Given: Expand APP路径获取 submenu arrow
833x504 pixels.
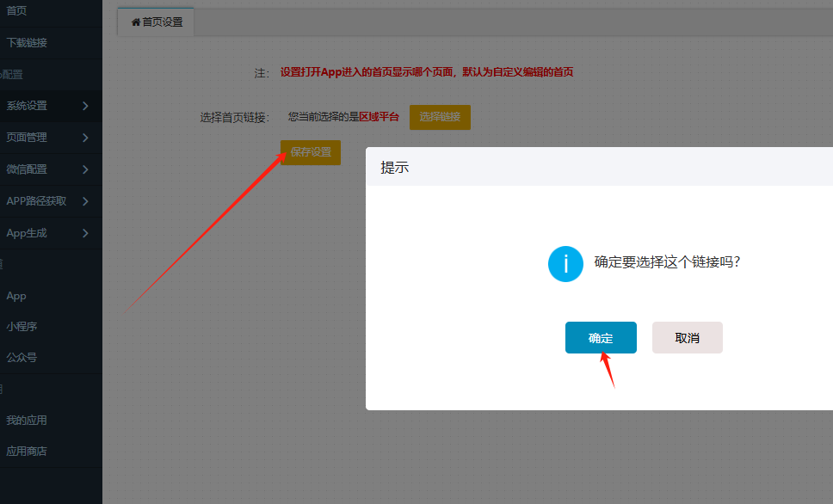Looking at the screenshot, I should pyautogui.click(x=85, y=201).
